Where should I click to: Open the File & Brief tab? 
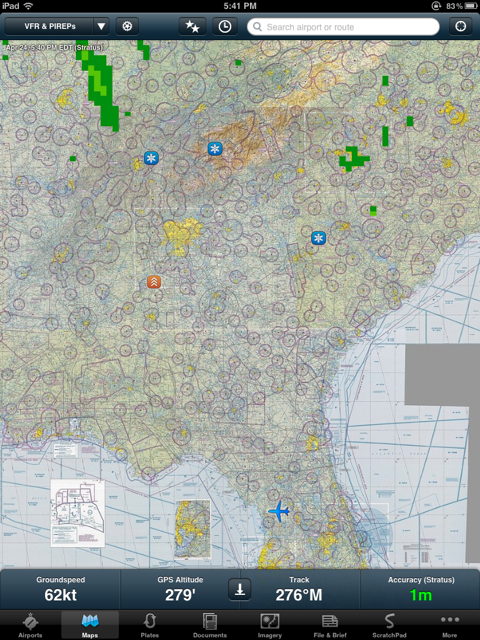coord(330,625)
